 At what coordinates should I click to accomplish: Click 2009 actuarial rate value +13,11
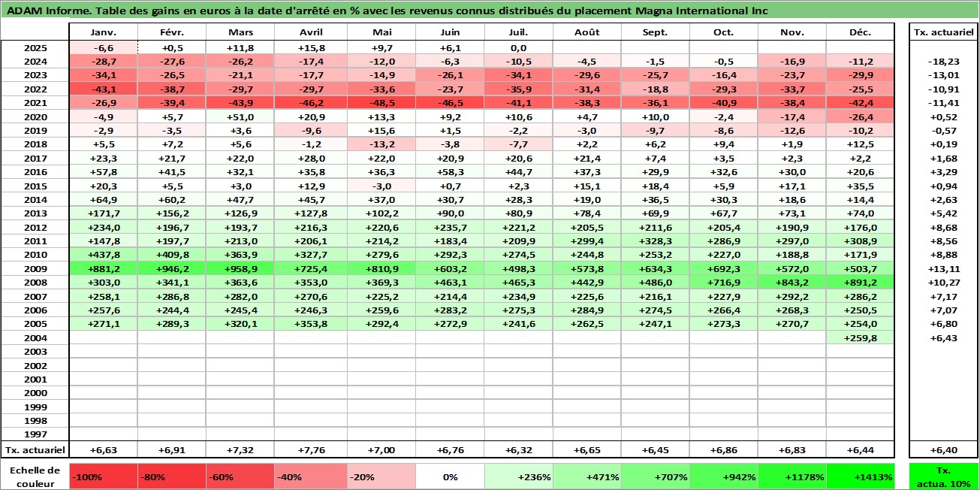(943, 269)
